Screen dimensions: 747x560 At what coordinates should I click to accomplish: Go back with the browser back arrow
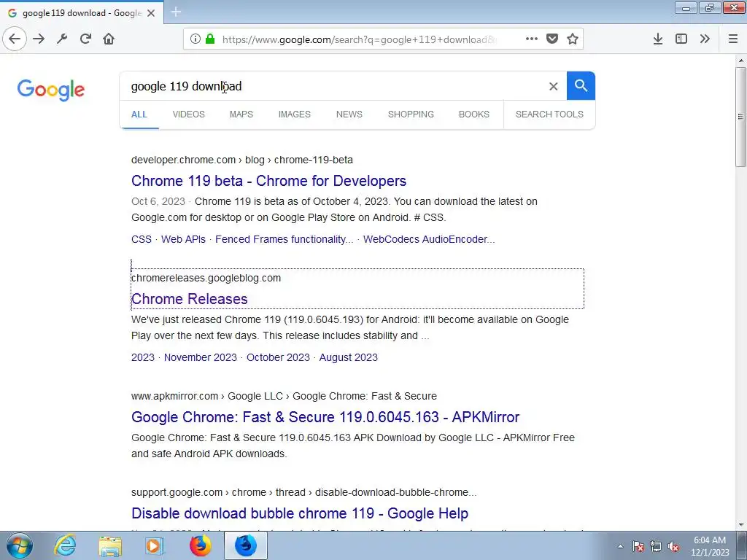click(x=15, y=39)
